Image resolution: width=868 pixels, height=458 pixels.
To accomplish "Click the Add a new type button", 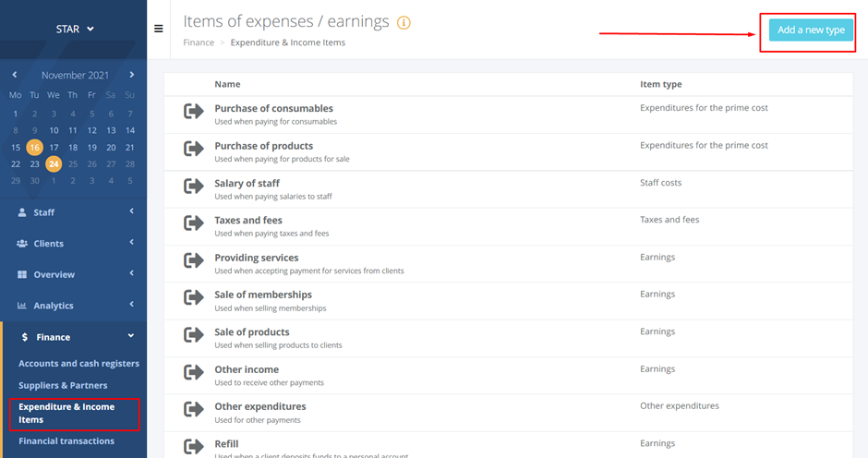I will [x=811, y=30].
